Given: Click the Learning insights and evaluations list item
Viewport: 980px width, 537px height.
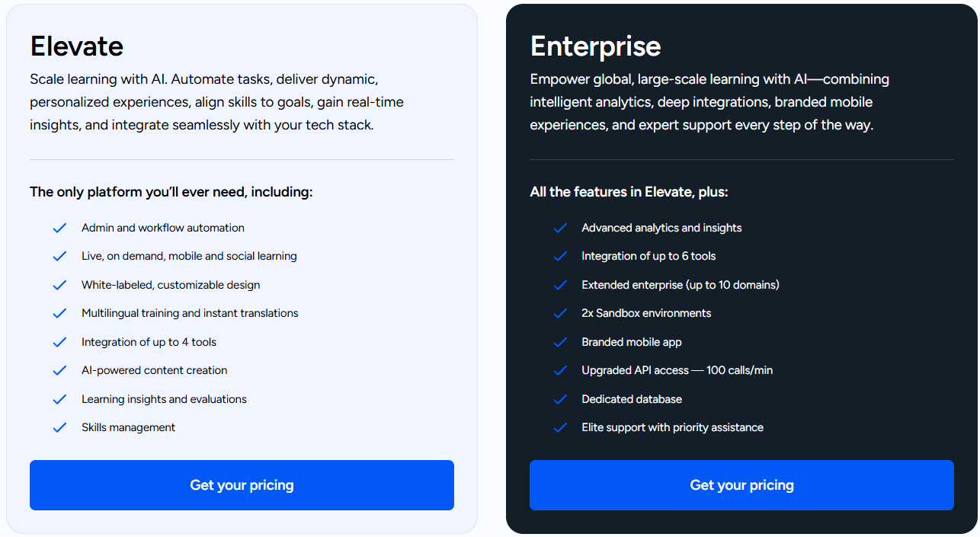Looking at the screenshot, I should 164,398.
